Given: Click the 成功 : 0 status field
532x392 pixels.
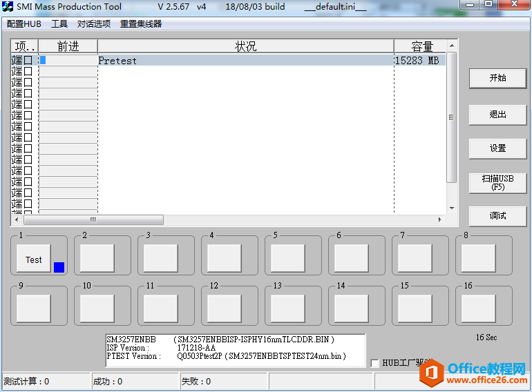Looking at the screenshot, I should (135, 382).
